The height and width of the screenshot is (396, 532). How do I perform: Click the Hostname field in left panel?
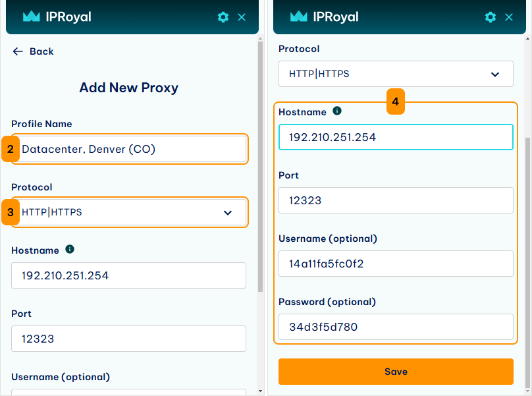[x=128, y=275]
